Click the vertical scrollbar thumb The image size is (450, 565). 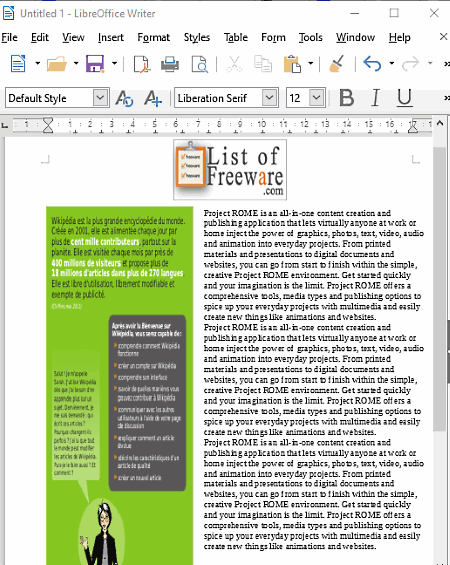439,288
